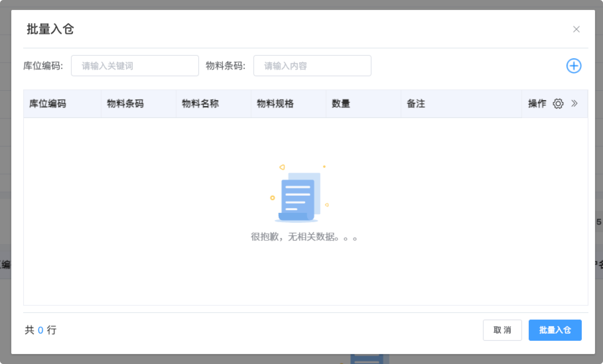Click the blue plus add-row icon
Image resolution: width=603 pixels, height=364 pixels.
click(x=573, y=66)
